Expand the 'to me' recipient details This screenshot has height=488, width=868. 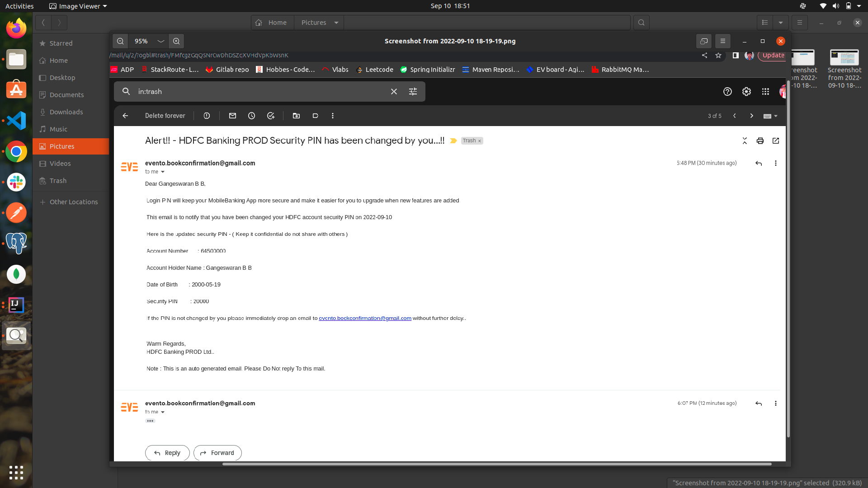[163, 172]
